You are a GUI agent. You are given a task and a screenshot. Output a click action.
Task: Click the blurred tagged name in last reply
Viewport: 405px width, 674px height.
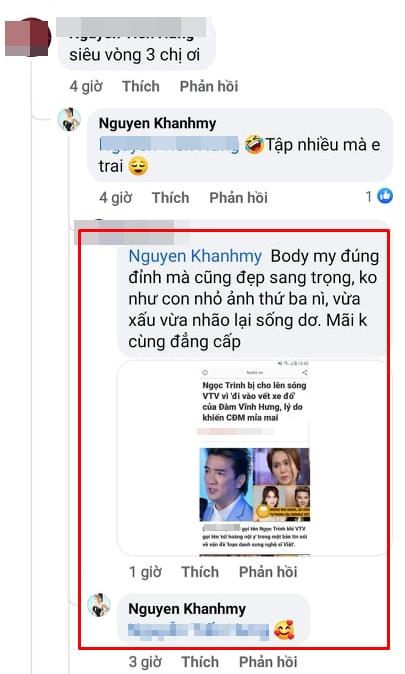coord(199,630)
